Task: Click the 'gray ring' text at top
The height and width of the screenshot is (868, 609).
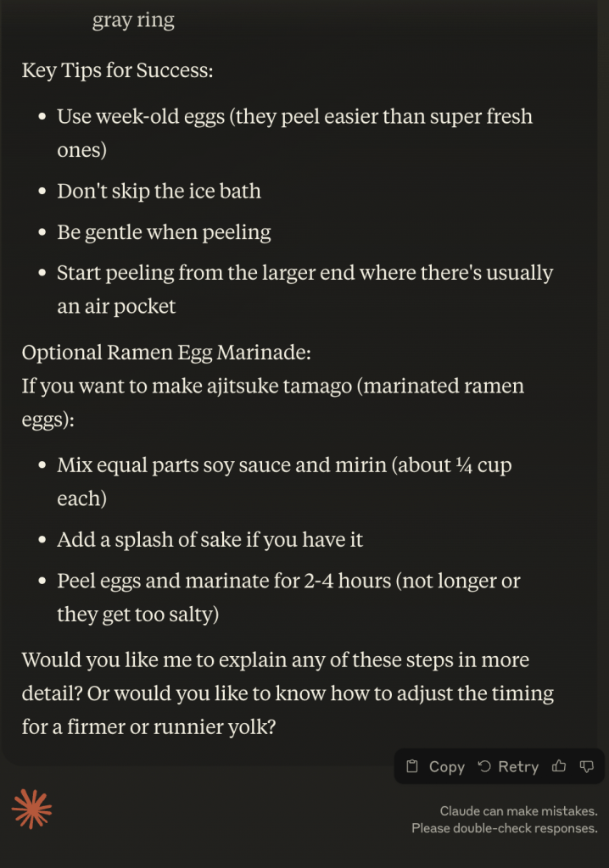Action: 133,20
